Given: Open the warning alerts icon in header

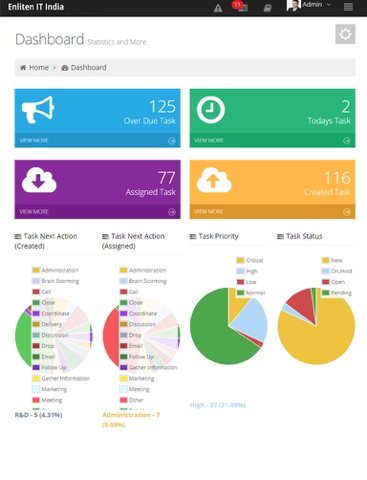Looking at the screenshot, I should pos(218,8).
